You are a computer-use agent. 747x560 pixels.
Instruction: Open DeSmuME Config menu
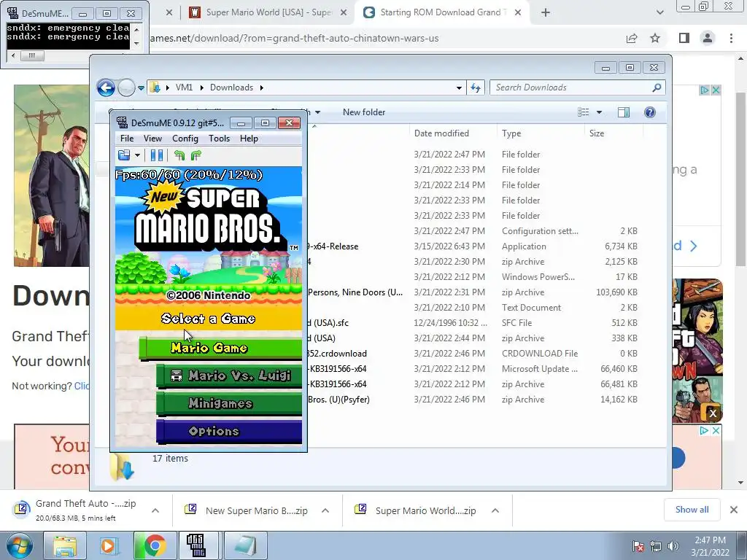pyautogui.click(x=185, y=138)
